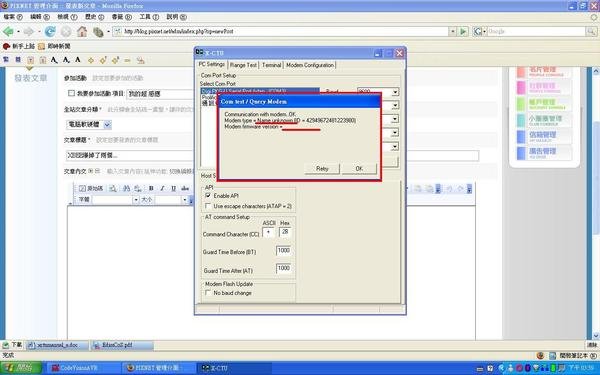Screen dimensions: 600x375
Task: Expand the 電腦軟硬體 category dropdown
Action: 107,125
